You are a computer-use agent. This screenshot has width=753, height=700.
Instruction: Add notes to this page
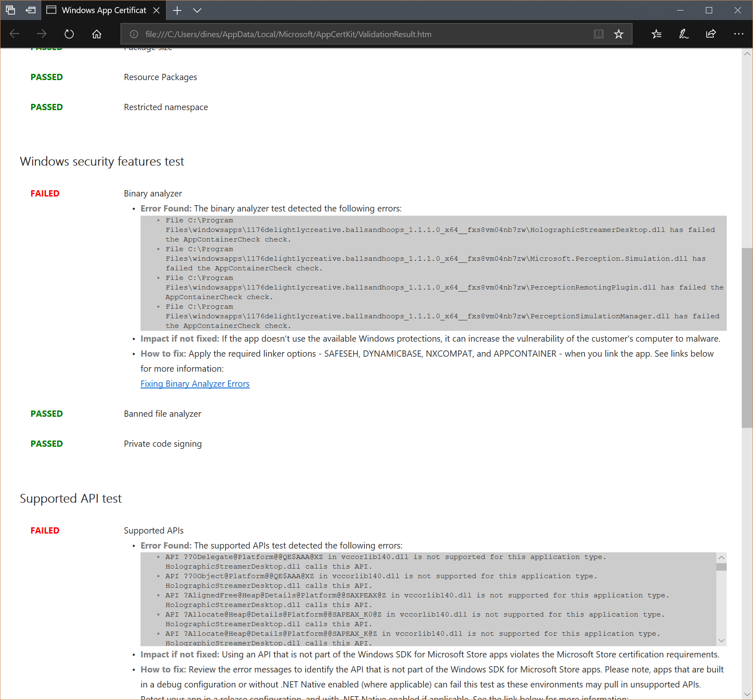click(684, 34)
